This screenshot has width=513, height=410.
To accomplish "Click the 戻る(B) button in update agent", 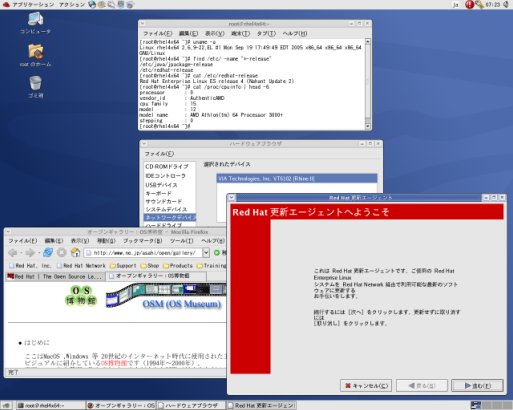I will (422, 386).
